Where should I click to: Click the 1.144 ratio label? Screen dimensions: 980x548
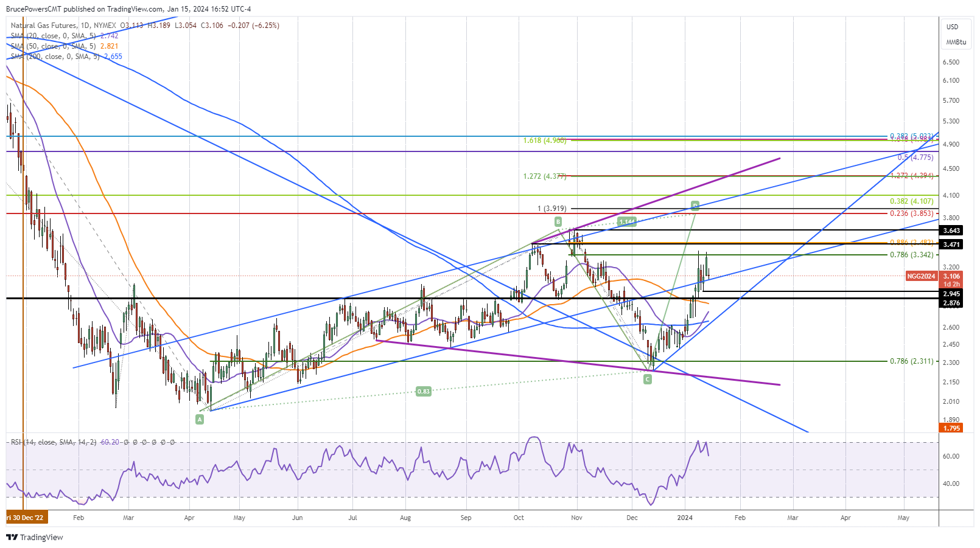pyautogui.click(x=627, y=221)
